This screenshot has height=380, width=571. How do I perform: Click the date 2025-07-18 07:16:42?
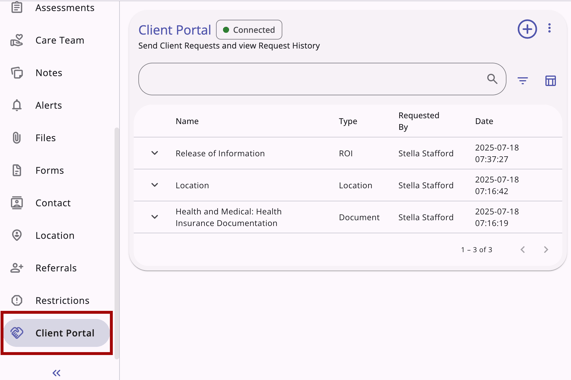(x=497, y=185)
